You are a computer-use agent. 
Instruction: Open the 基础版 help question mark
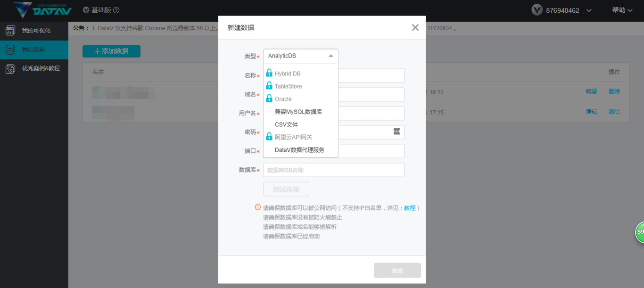116,10
